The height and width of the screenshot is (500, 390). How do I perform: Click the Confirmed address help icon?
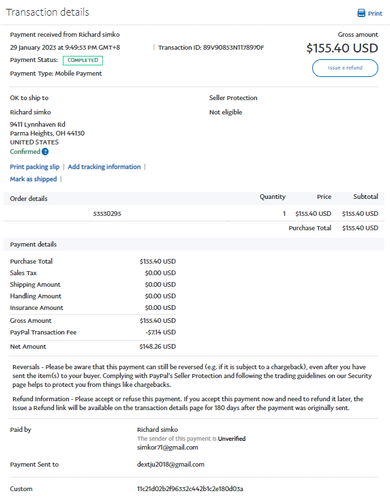point(45,152)
